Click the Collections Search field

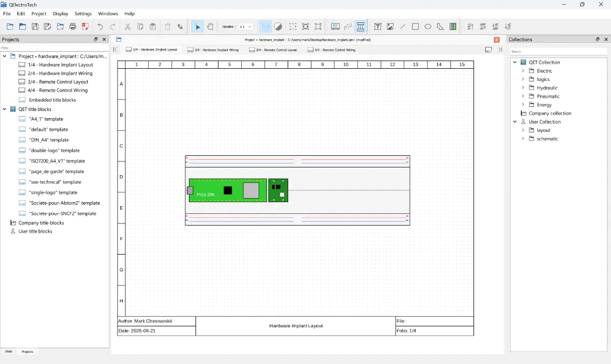coord(559,51)
